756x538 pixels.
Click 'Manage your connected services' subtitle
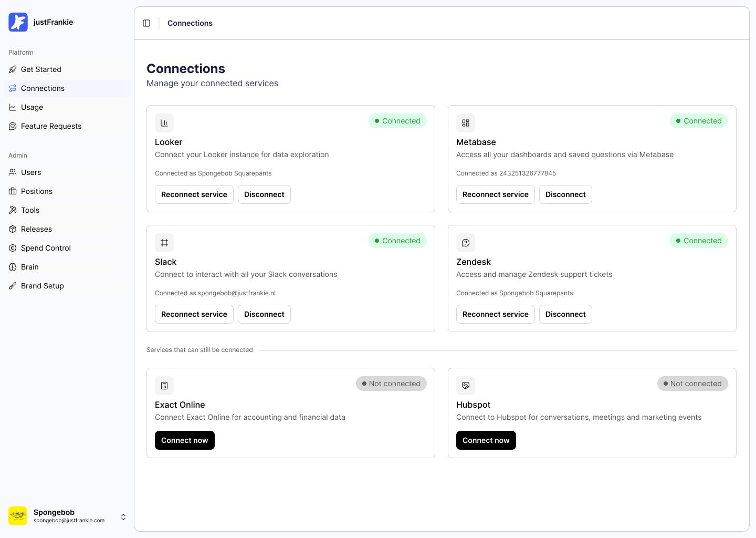tap(212, 83)
